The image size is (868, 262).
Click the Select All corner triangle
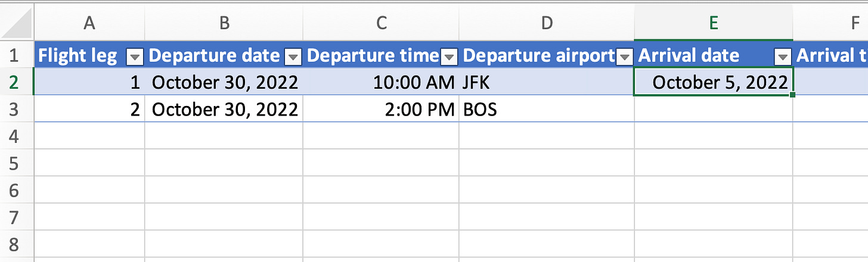pyautogui.click(x=17, y=23)
